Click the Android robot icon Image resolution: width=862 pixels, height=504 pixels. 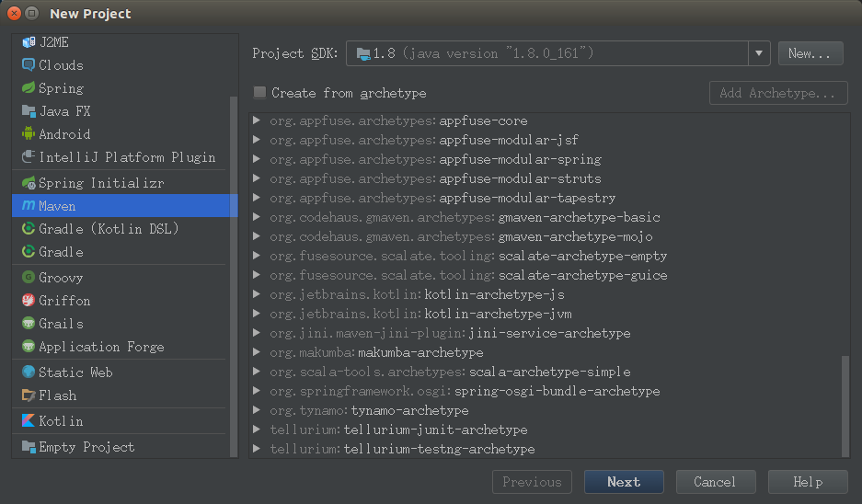click(x=29, y=133)
